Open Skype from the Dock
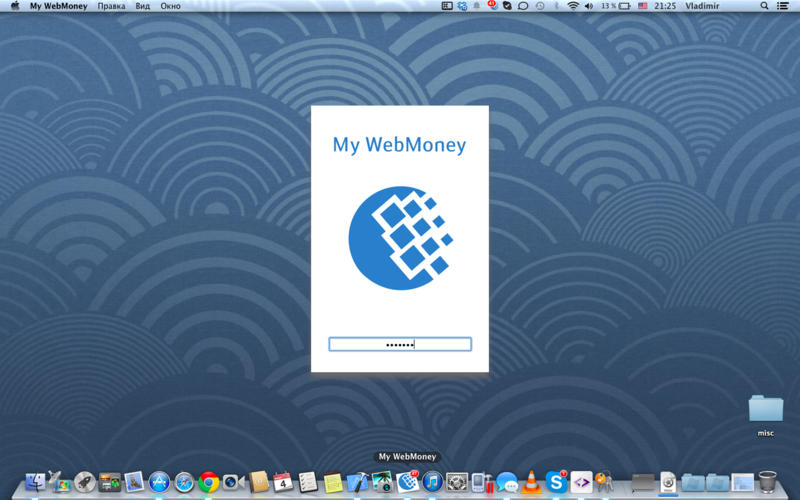 556,482
